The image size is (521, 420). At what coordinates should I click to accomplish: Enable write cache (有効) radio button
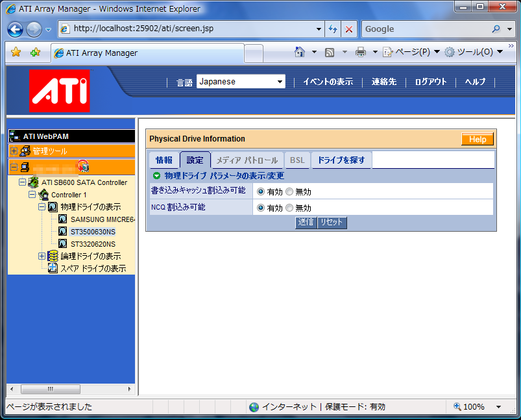261,191
